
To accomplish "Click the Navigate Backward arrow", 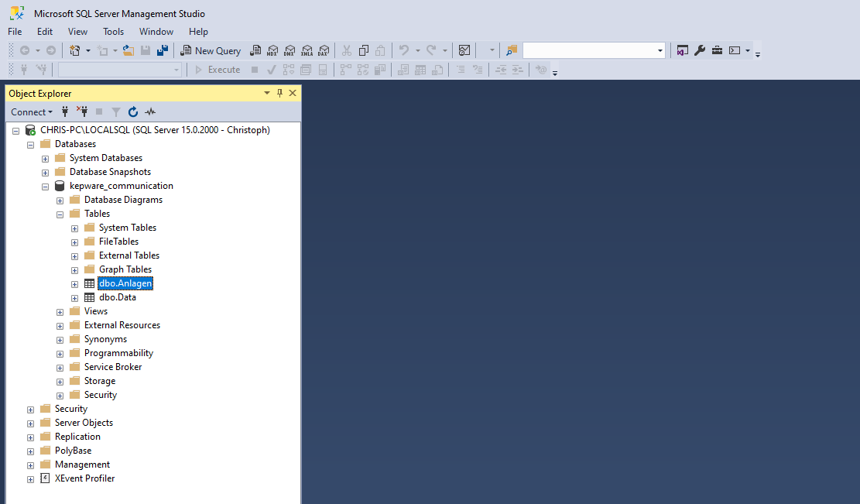I will point(25,50).
